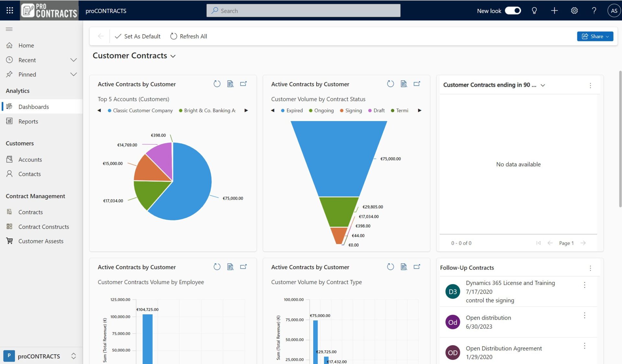Open view records for Customer Volume by Contract Status

pos(404,83)
